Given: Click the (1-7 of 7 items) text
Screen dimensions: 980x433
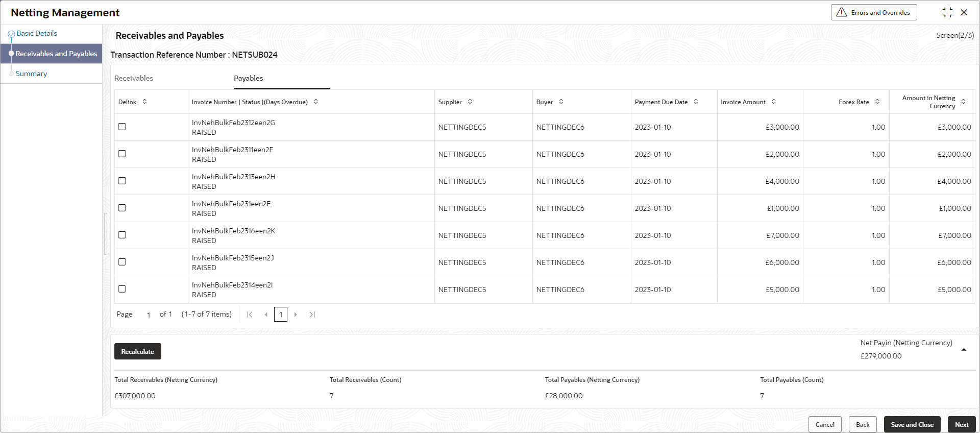Looking at the screenshot, I should tap(207, 314).
